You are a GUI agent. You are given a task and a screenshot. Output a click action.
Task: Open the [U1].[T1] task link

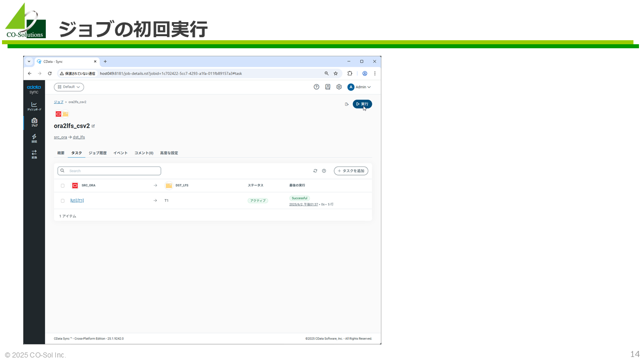77,201
